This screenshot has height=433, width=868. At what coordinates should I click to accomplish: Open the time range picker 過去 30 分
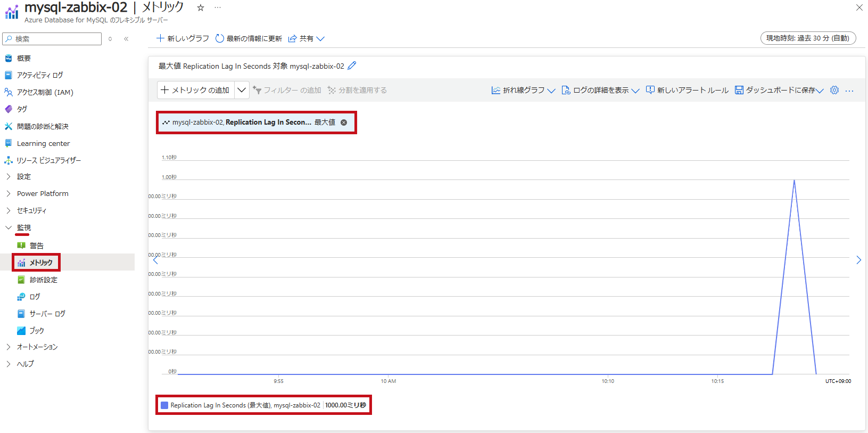pos(808,38)
